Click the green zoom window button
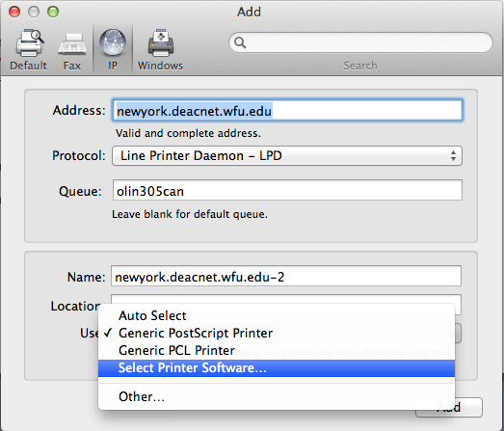Screen dimensions: 504x431 pyautogui.click(x=53, y=12)
